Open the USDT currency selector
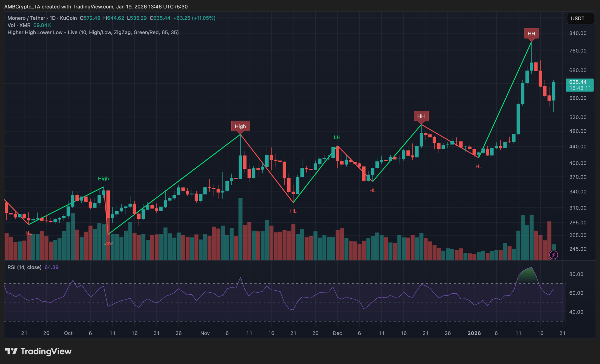This screenshot has height=364, width=600. (x=580, y=18)
